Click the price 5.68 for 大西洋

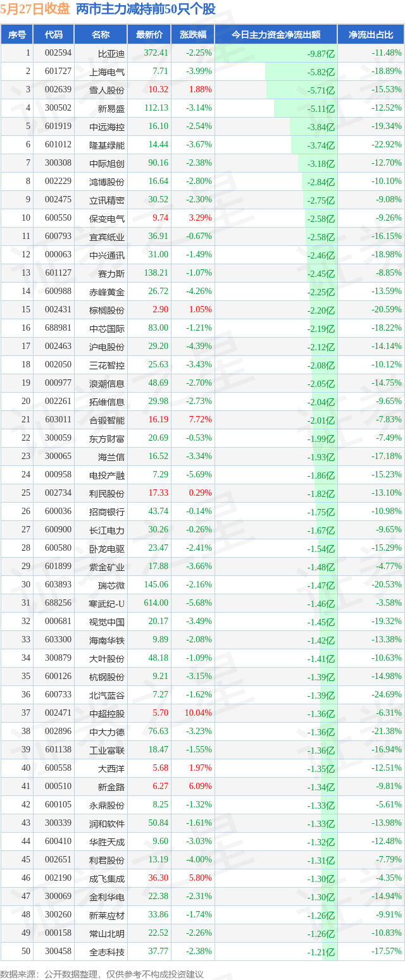(x=161, y=768)
